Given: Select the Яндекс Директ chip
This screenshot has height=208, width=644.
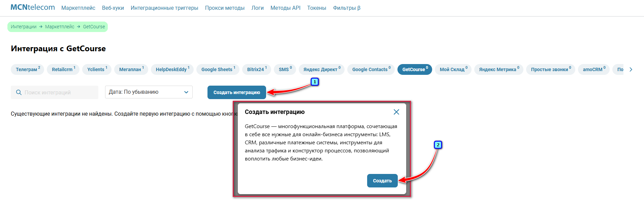Looking at the screenshot, I should (x=322, y=69).
